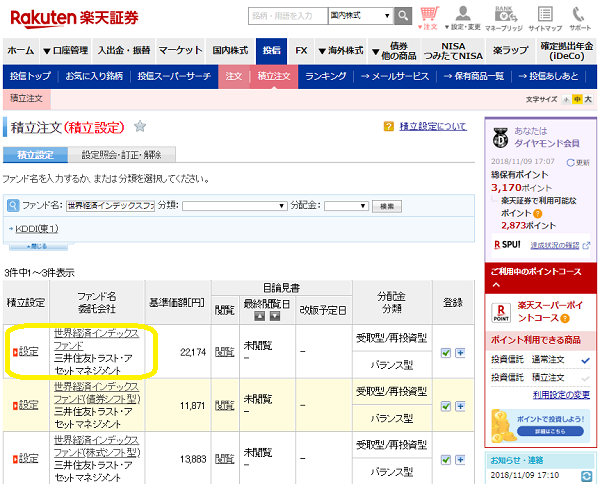Image resolution: width=600 pixels, height=484 pixels.
Task: Open the サポート phone icon
Action: tap(579, 18)
